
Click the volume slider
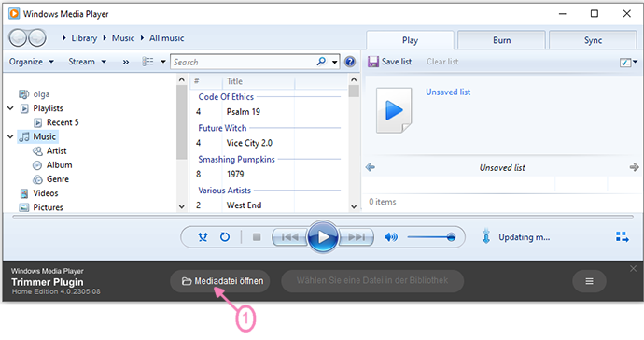431,237
